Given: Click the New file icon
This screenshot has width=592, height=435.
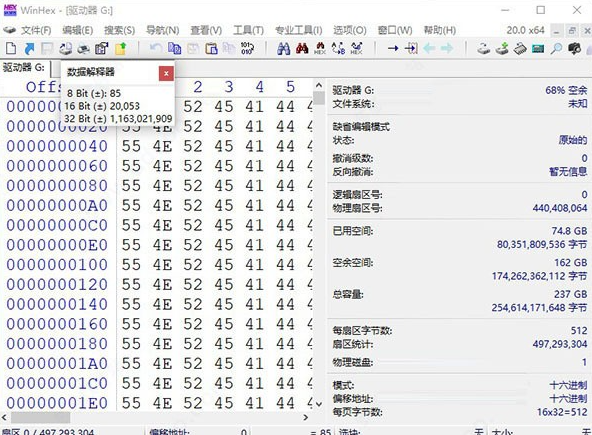Looking at the screenshot, I should tap(11, 48).
